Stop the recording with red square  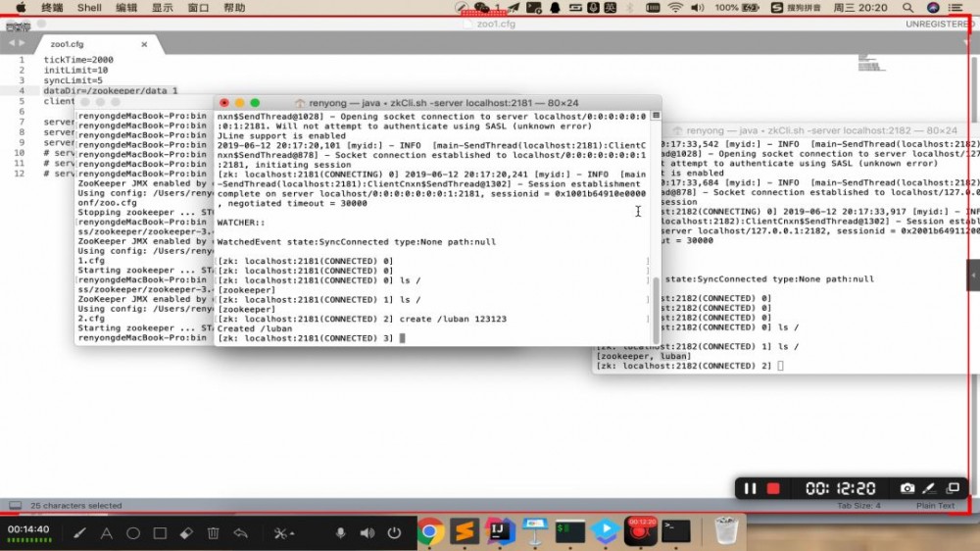pos(774,488)
